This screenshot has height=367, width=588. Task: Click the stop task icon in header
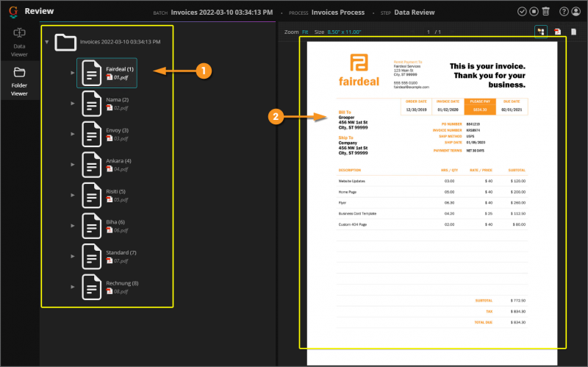[x=534, y=12]
